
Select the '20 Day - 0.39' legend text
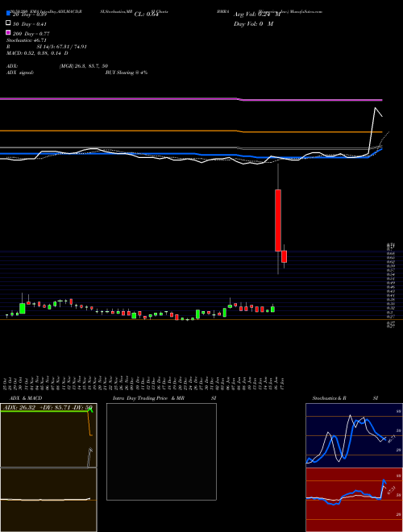point(30,15)
